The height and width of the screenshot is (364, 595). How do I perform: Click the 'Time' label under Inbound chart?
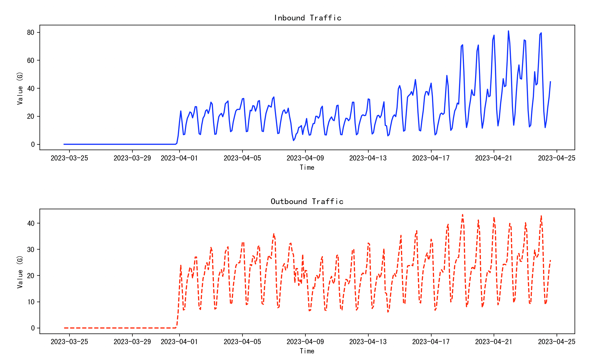point(307,168)
